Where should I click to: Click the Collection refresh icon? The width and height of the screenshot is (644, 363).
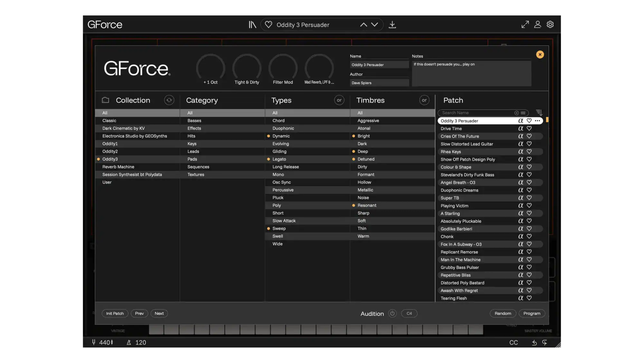169,100
